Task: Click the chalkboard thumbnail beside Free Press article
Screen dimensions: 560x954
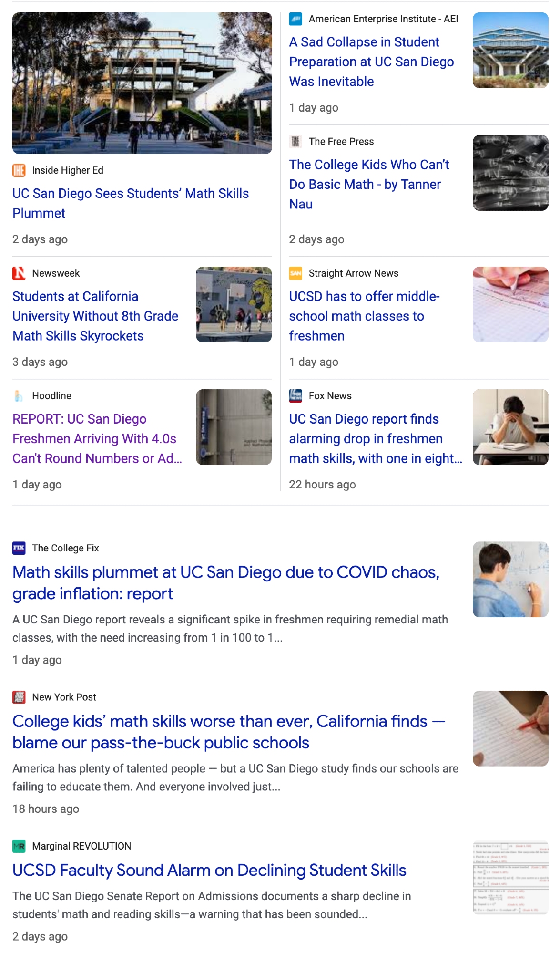Action: pos(510,173)
